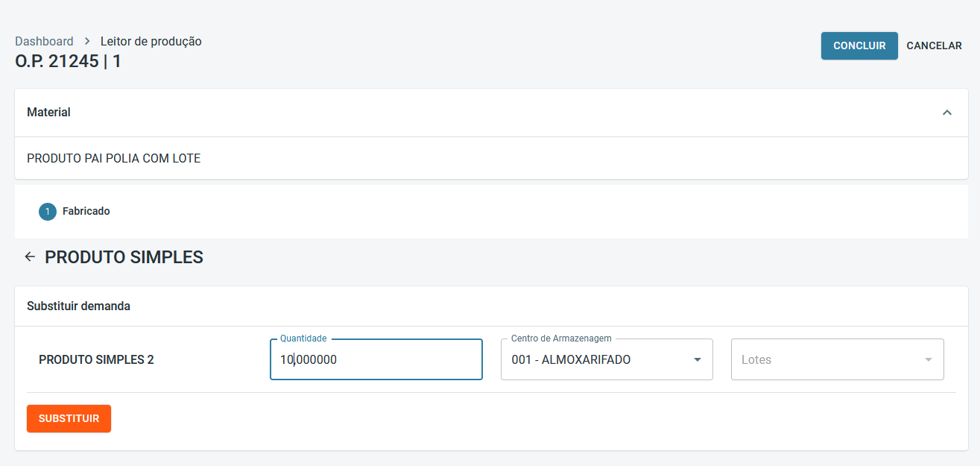Collapse the Material panel chevron

tap(947, 113)
